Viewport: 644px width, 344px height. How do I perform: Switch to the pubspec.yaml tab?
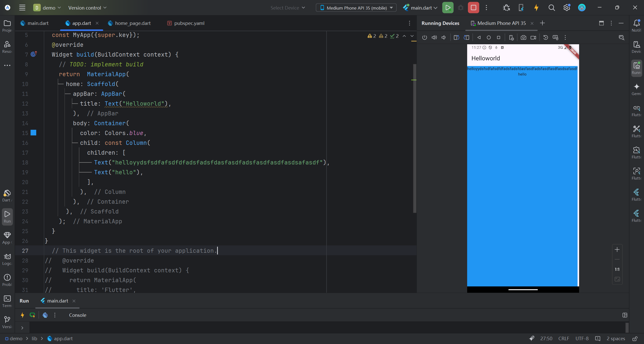coord(189,23)
